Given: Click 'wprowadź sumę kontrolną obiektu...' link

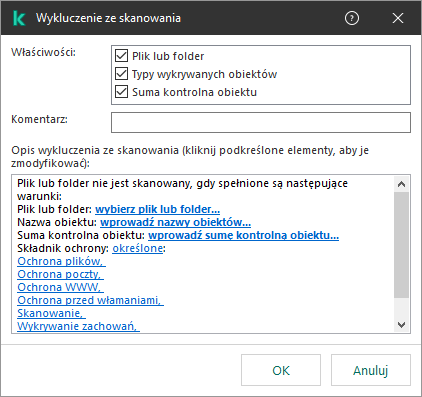Looking at the screenshot, I should pos(244,235).
